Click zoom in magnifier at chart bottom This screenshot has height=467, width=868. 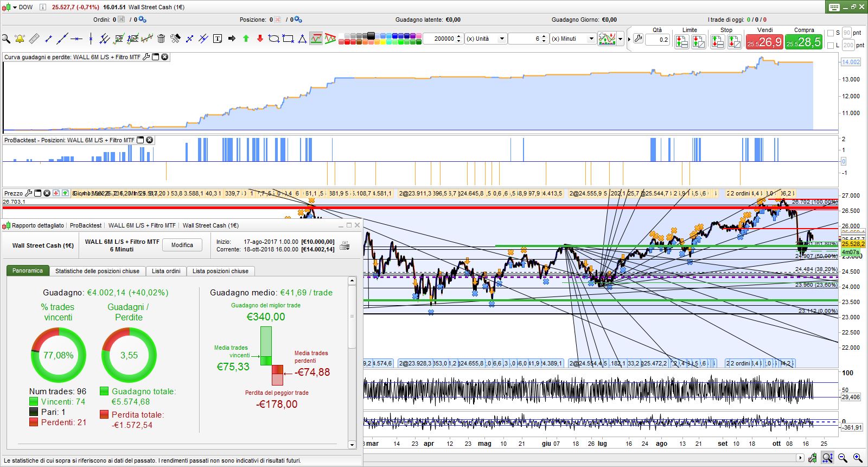pos(858,458)
